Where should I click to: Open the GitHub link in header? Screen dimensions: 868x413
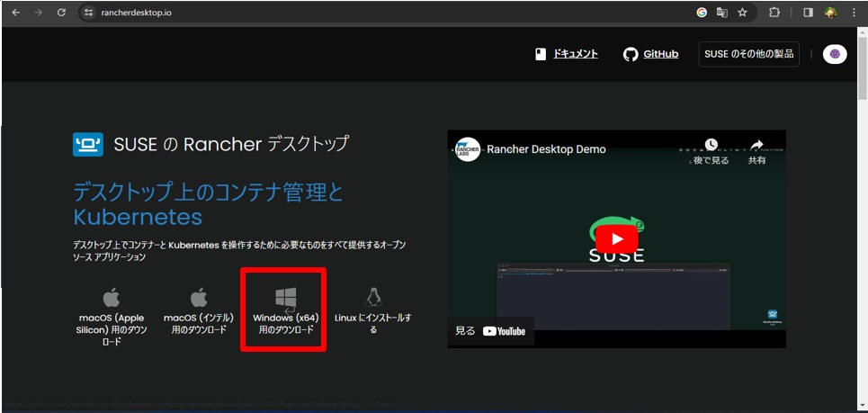650,54
